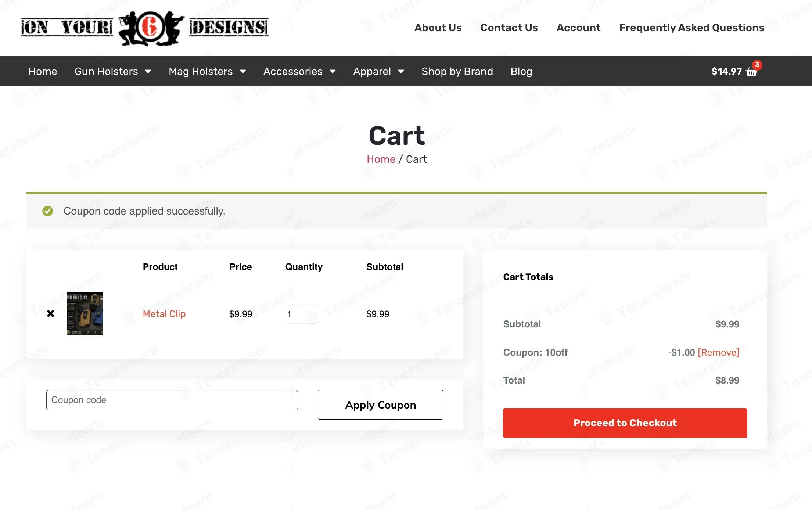Viewport: 812px width, 510px height.
Task: Click the Metal Clip quantity field
Action: tap(302, 314)
